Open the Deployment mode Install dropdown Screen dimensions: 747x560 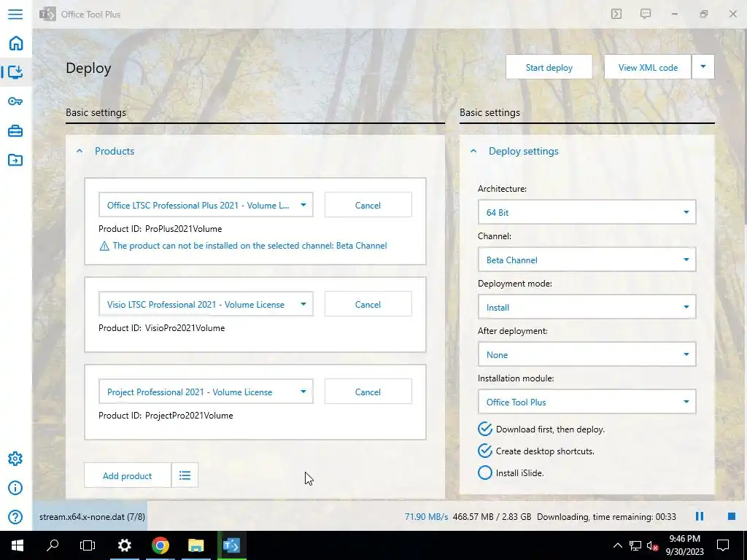pyautogui.click(x=587, y=307)
